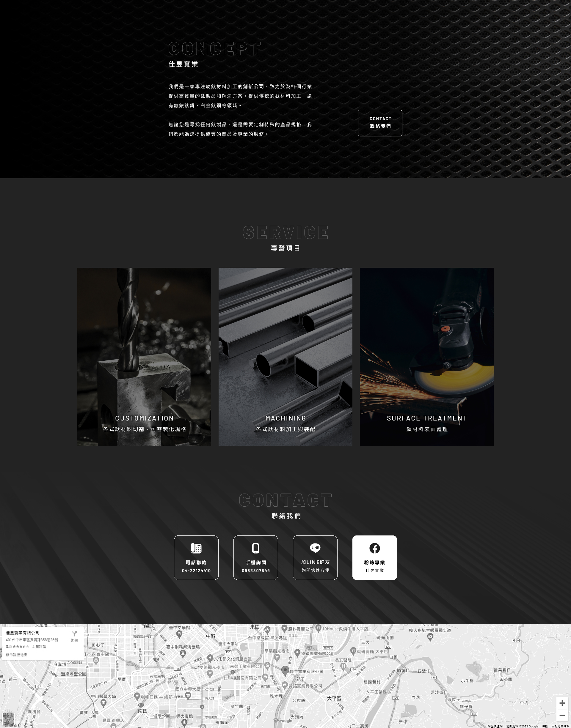Click the Google logo on the map
Image resolution: width=571 pixels, height=728 pixels.
(x=285, y=720)
